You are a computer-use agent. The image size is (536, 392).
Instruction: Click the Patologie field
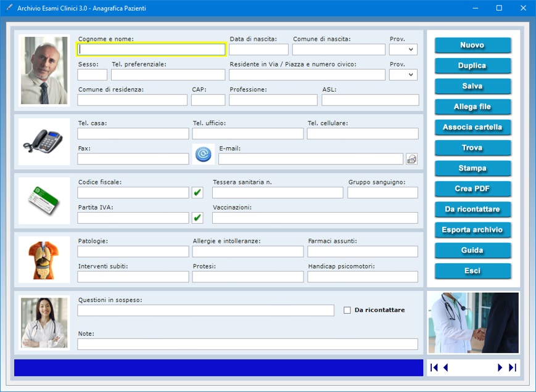pyautogui.click(x=133, y=251)
